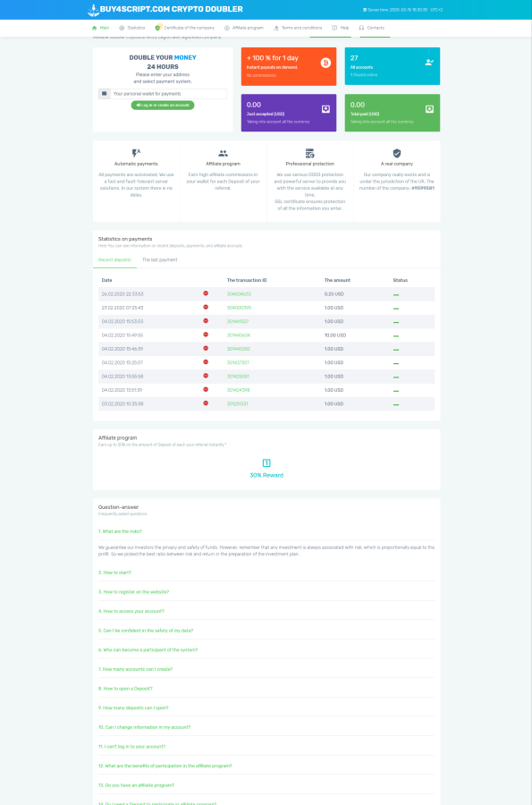The image size is (532, 805).
Task: Click red icon in 03.02.2020 10:35:58 row
Action: point(206,403)
